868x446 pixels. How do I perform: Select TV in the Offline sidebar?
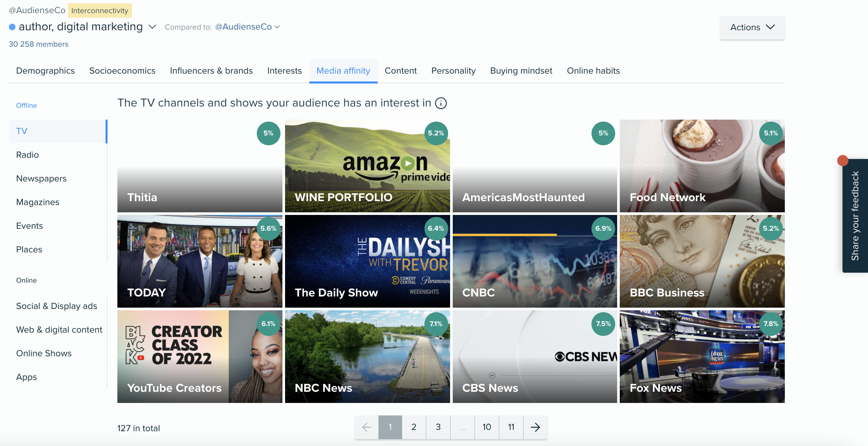[x=58, y=131]
